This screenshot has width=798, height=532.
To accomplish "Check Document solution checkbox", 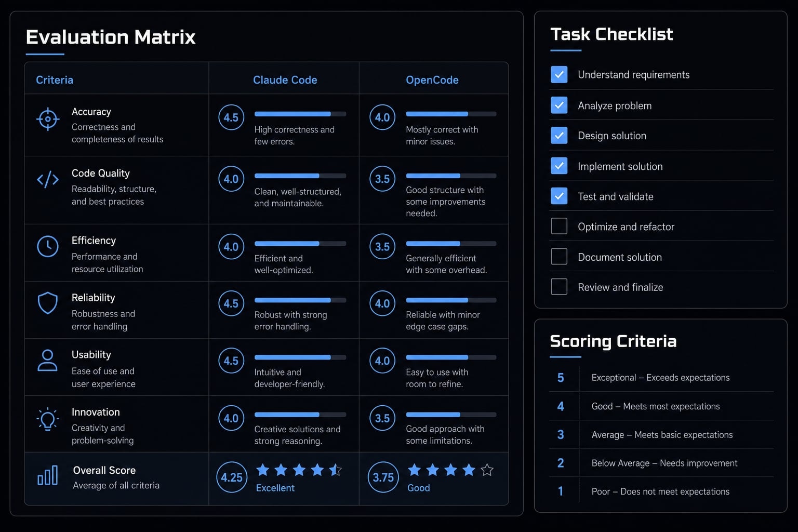I will (559, 257).
